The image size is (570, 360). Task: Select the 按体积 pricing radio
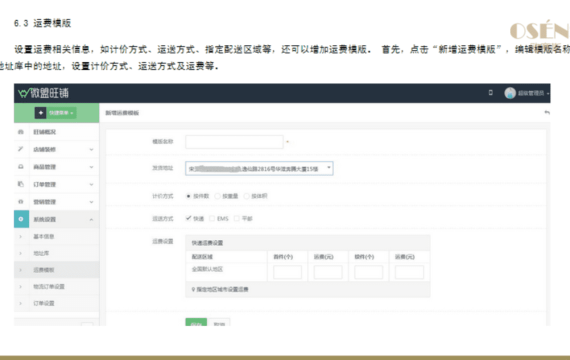tap(246, 196)
